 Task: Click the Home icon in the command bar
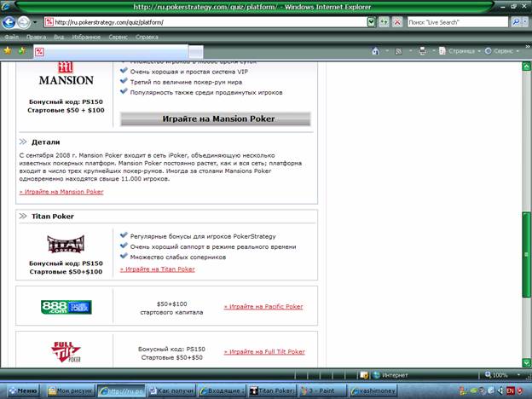(376, 51)
